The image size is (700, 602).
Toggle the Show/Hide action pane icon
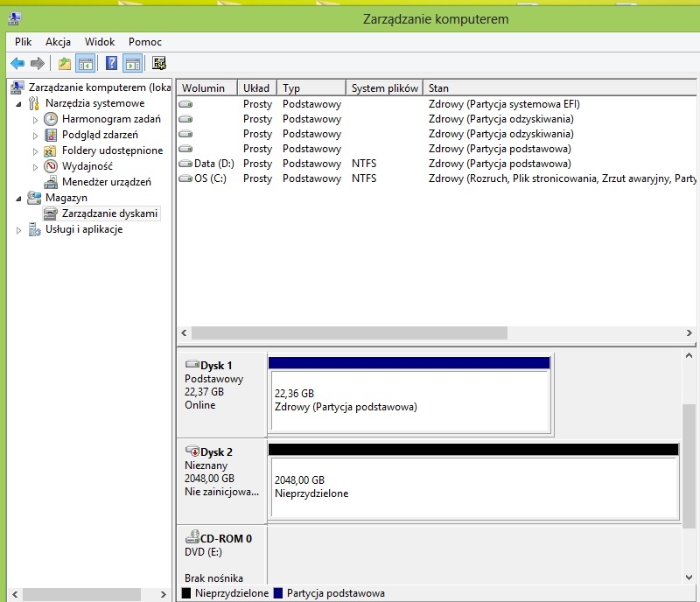(133, 63)
